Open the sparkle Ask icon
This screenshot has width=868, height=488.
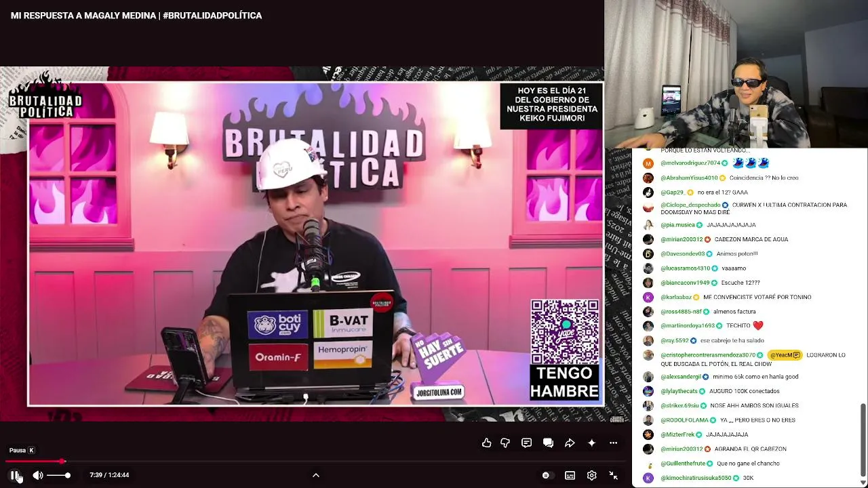pos(591,443)
